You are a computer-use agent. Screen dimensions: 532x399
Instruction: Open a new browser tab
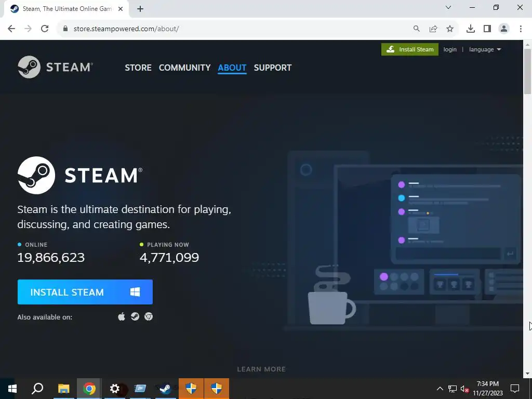click(140, 9)
